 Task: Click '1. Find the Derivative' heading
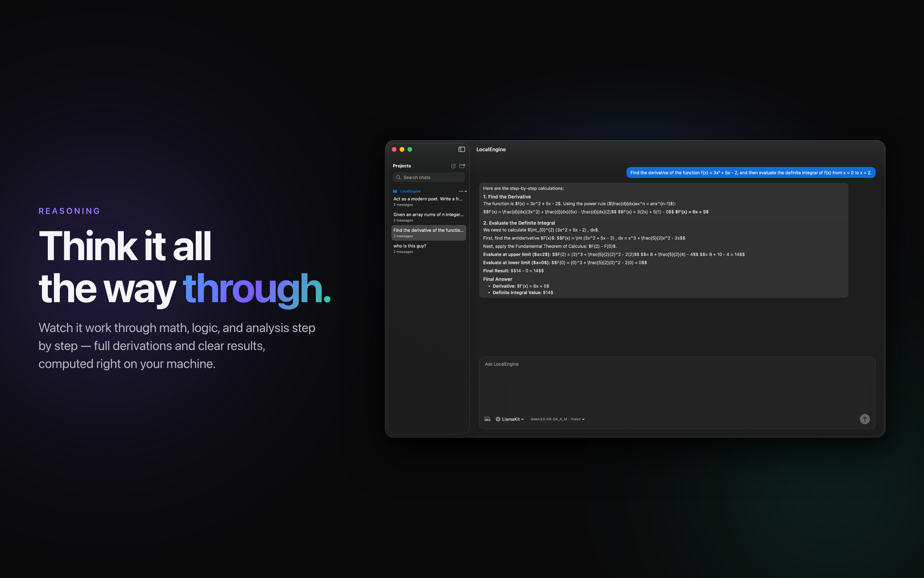click(507, 197)
